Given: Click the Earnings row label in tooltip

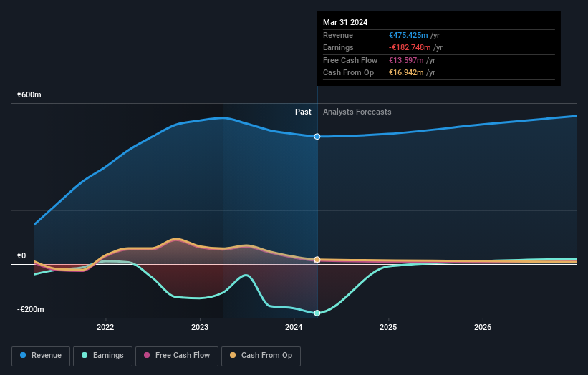Looking at the screenshot, I should click(338, 47).
